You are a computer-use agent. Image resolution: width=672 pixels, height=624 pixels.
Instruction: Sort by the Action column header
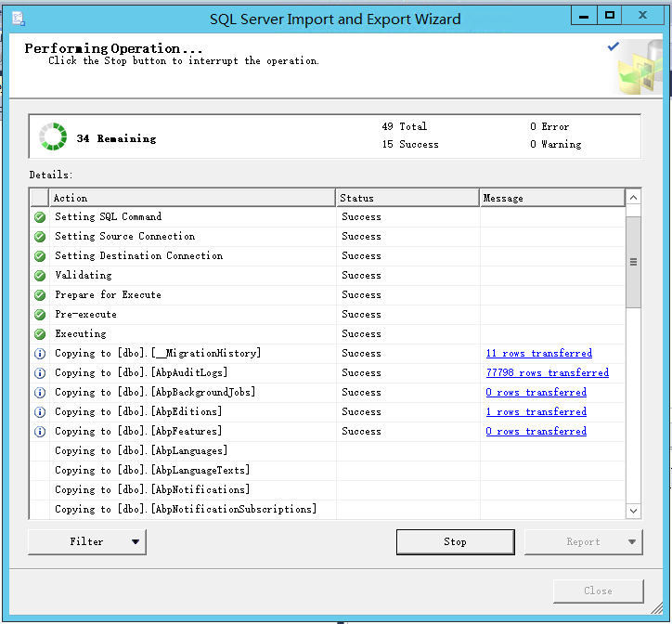pos(192,198)
